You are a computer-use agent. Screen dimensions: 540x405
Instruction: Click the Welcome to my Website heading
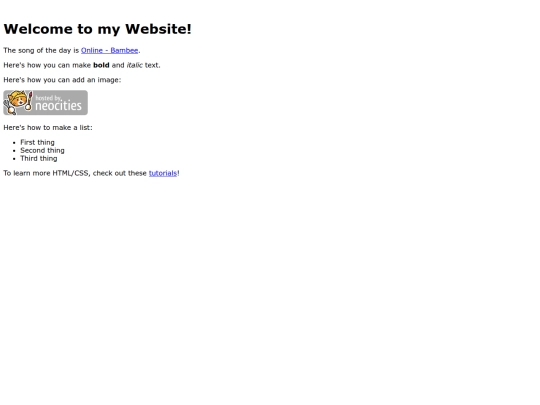97,29
